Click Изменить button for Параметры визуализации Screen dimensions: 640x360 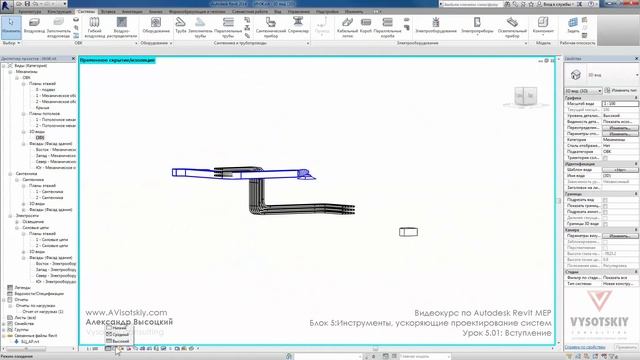(620, 236)
